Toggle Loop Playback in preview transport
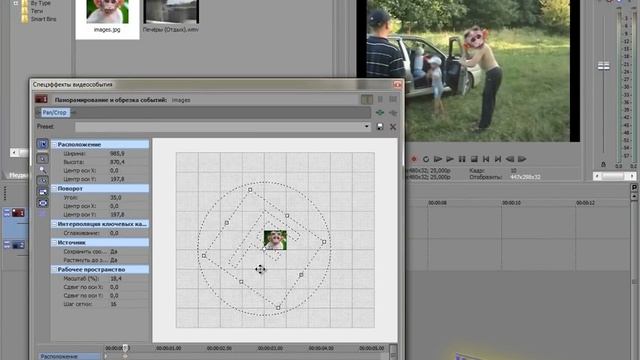 [426, 159]
